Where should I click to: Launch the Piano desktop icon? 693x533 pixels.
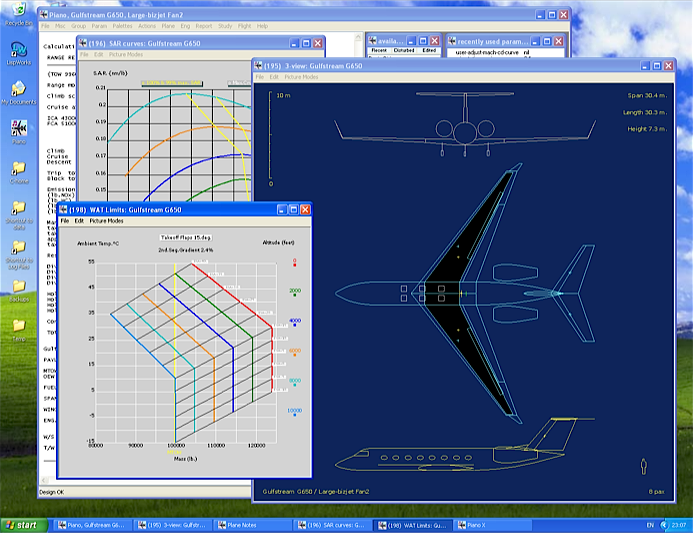(x=19, y=132)
